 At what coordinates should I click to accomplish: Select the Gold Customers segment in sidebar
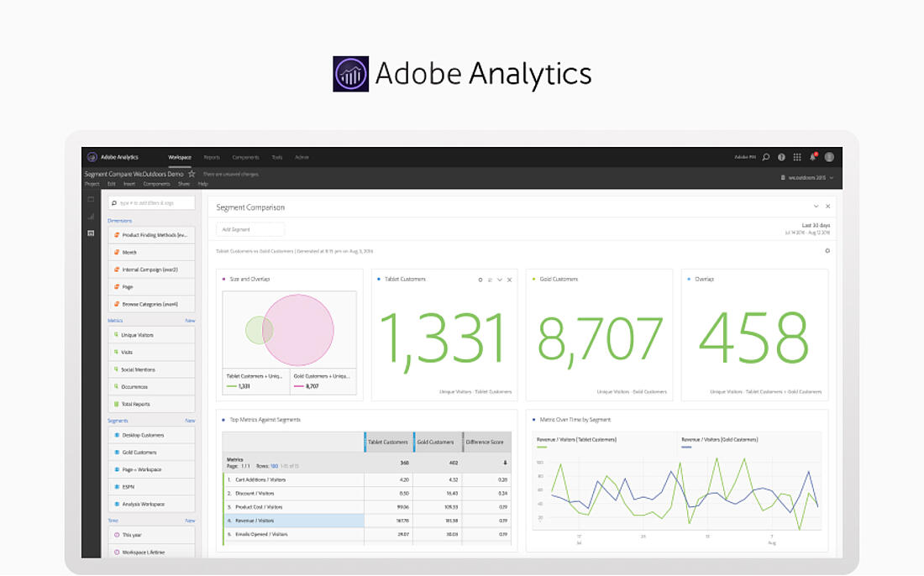pos(151,453)
